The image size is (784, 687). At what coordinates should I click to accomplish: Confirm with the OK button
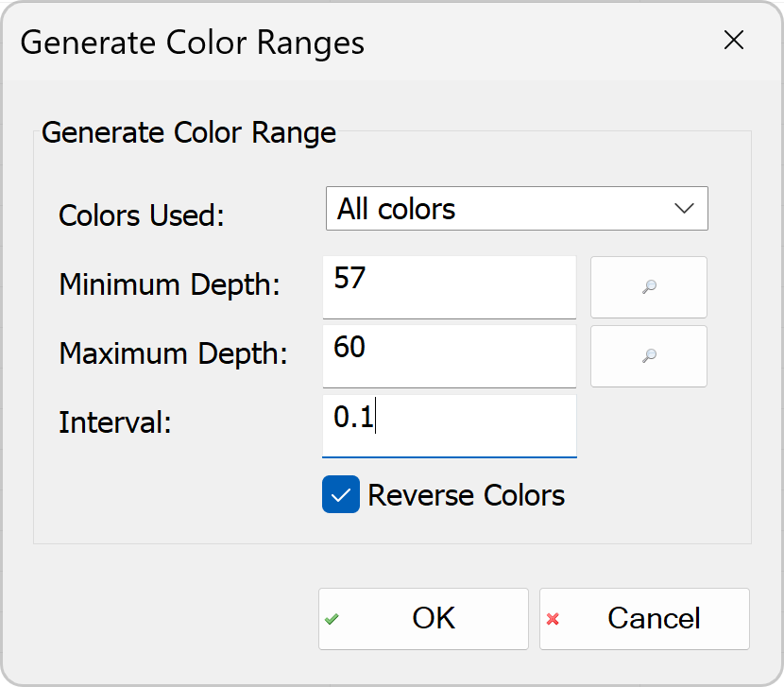pos(423,619)
